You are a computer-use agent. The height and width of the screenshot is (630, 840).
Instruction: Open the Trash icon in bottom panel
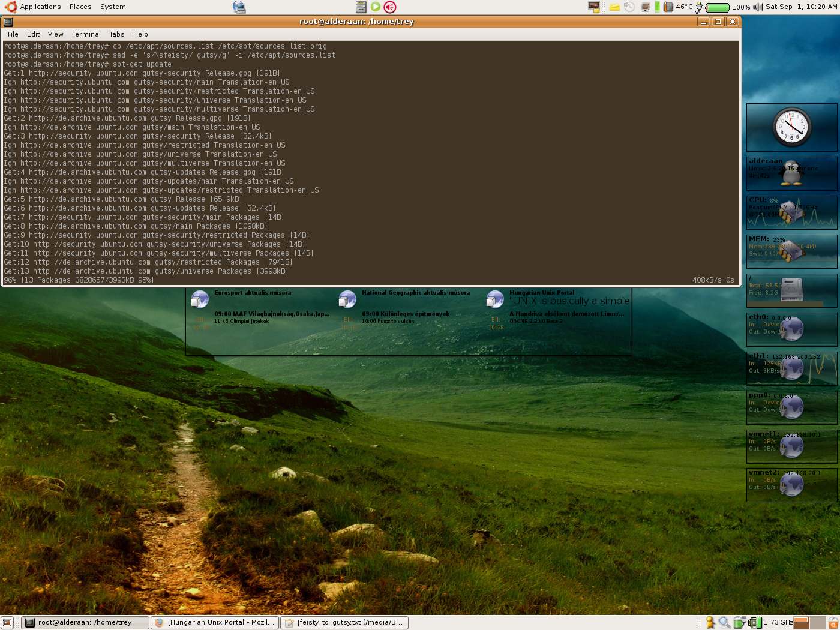coord(833,623)
